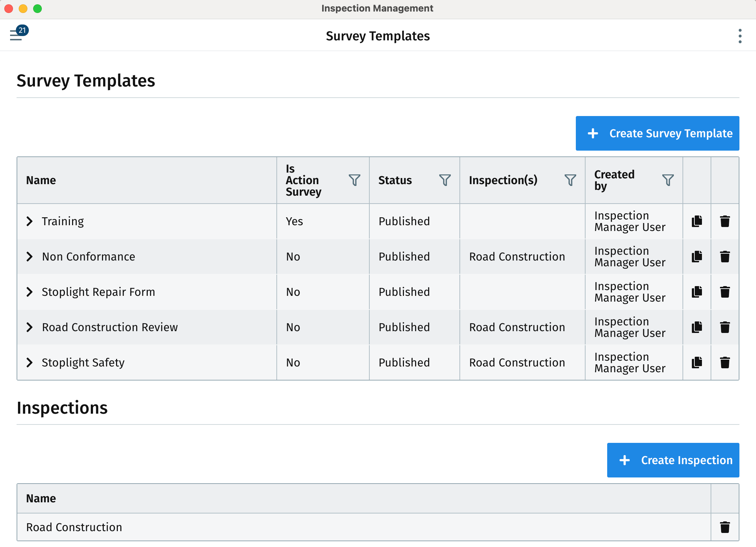
Task: Select the Road Construction inspection row
Action: (x=74, y=527)
